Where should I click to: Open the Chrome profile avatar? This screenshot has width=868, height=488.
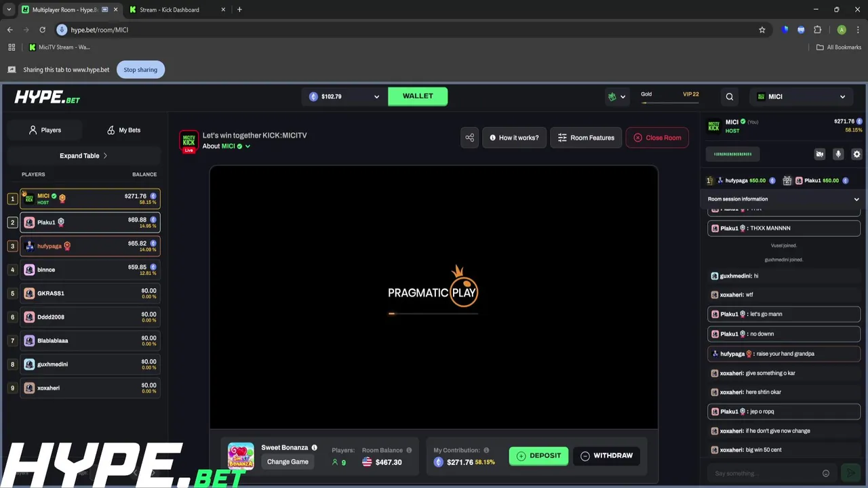tap(842, 30)
